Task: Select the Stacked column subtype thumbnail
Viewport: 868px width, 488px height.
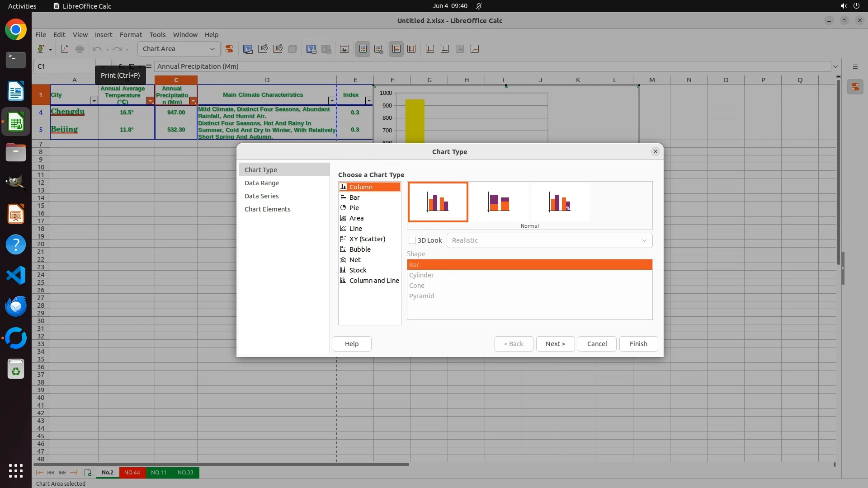Action: (499, 202)
